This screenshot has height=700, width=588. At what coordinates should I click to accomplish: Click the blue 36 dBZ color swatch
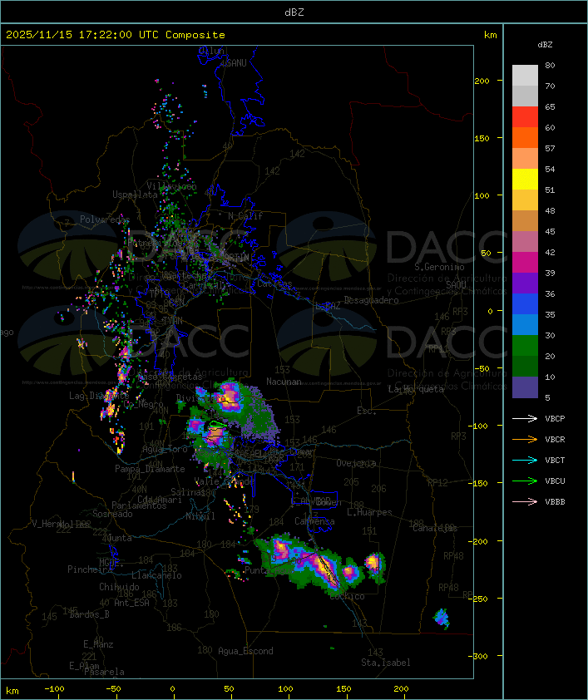525,303
